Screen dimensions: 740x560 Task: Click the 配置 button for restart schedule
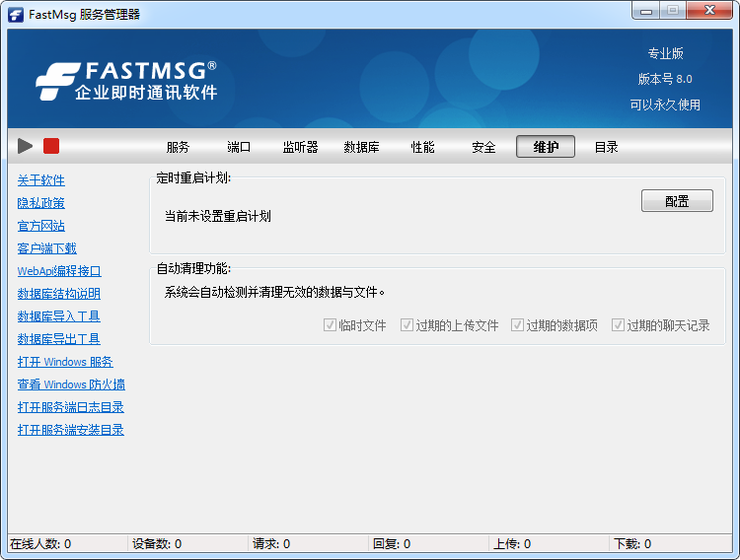677,201
